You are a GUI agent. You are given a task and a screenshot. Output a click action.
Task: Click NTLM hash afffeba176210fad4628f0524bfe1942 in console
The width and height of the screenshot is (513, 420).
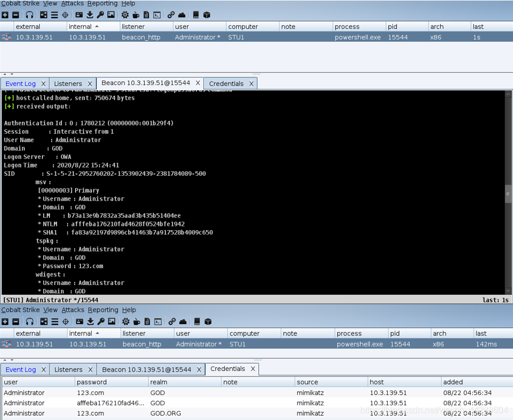128,224
